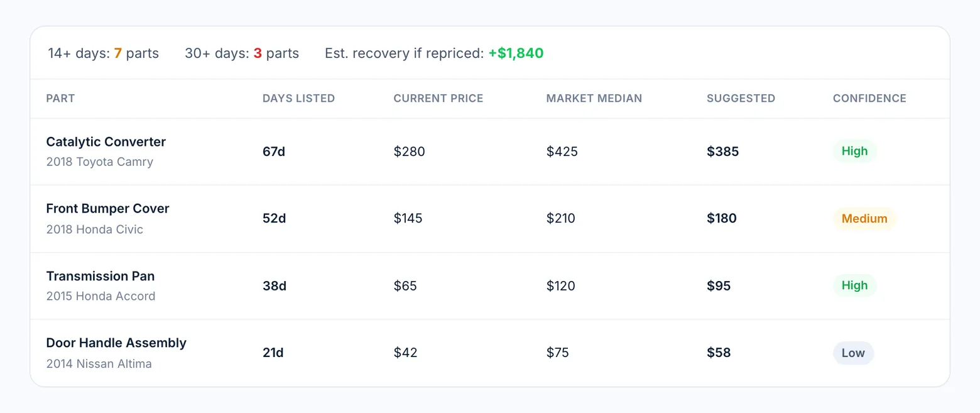This screenshot has width=980, height=413.
Task: Click the High badge for Catalytic Converter
Action: [854, 151]
